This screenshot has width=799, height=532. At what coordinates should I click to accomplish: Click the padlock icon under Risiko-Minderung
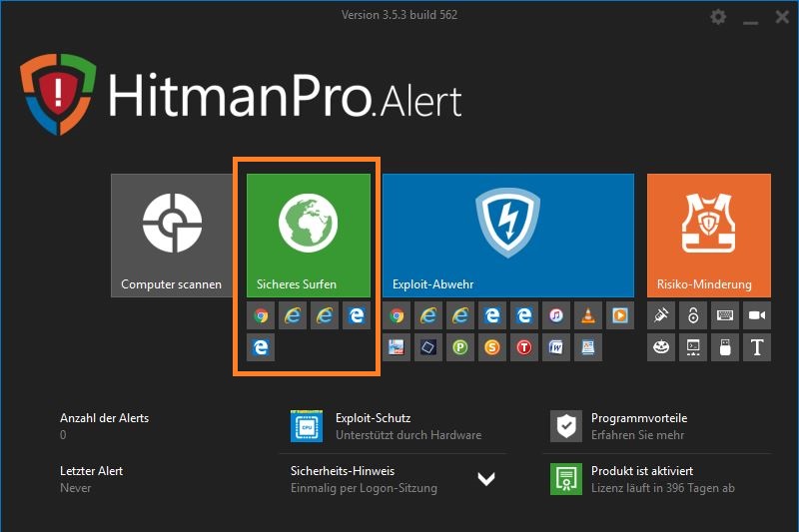[x=693, y=315]
